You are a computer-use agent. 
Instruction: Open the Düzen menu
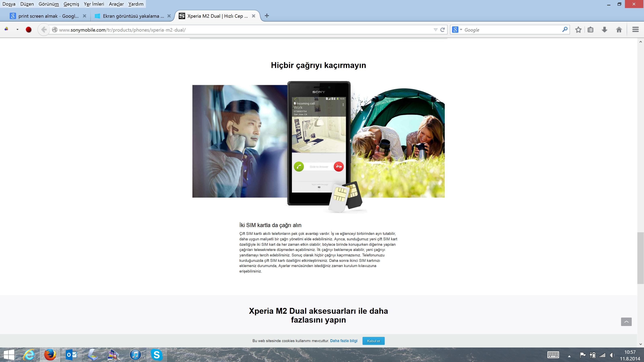coord(27,4)
